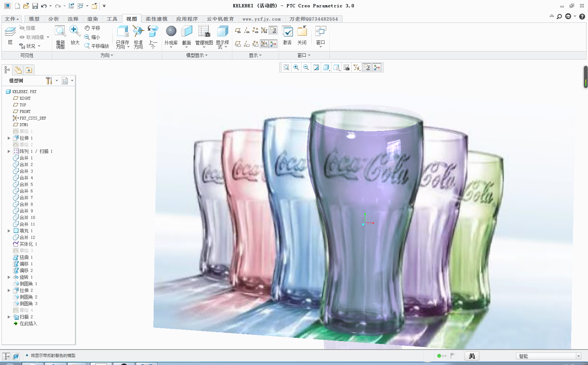Switch to the 渲染 ribbon tab
Image resolution: width=588 pixels, height=365 pixels.
(93, 19)
